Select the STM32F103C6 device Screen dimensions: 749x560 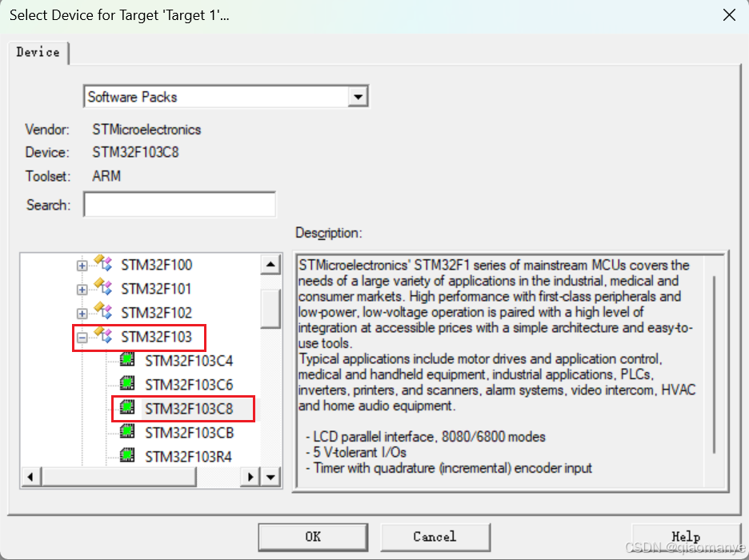(x=189, y=385)
